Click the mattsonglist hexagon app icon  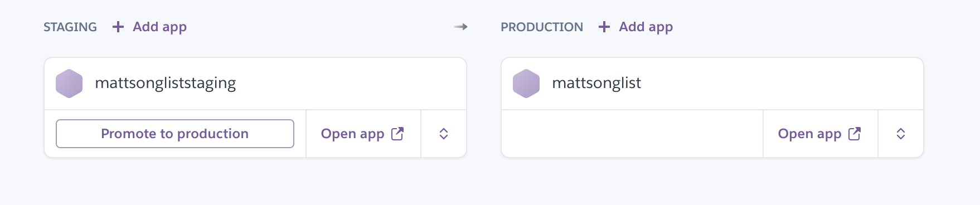click(526, 84)
